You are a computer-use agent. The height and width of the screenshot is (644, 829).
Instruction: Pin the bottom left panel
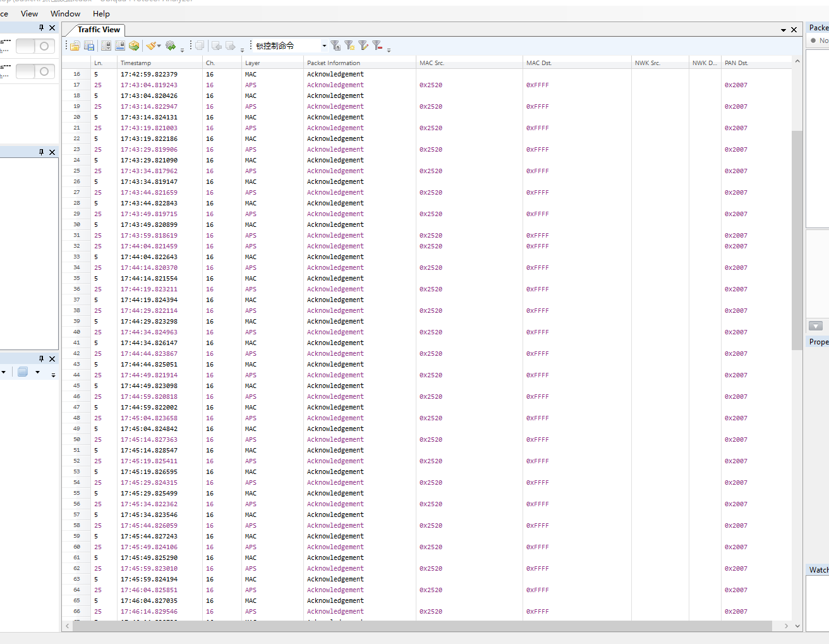pos(42,359)
